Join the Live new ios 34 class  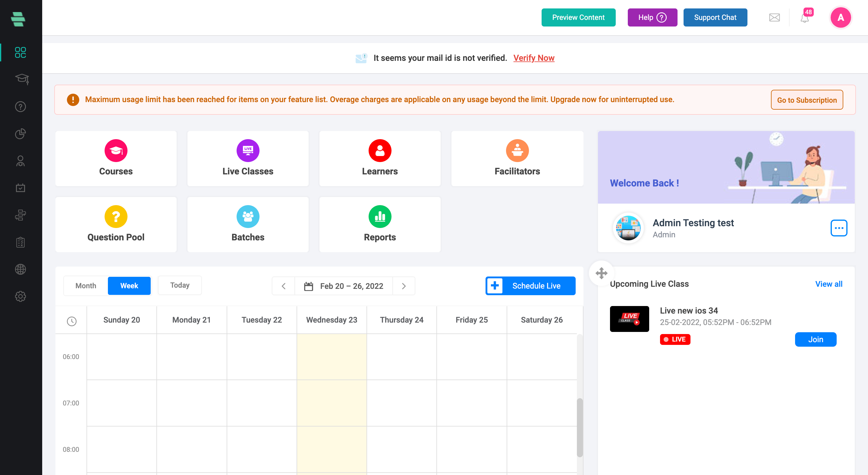pos(816,339)
